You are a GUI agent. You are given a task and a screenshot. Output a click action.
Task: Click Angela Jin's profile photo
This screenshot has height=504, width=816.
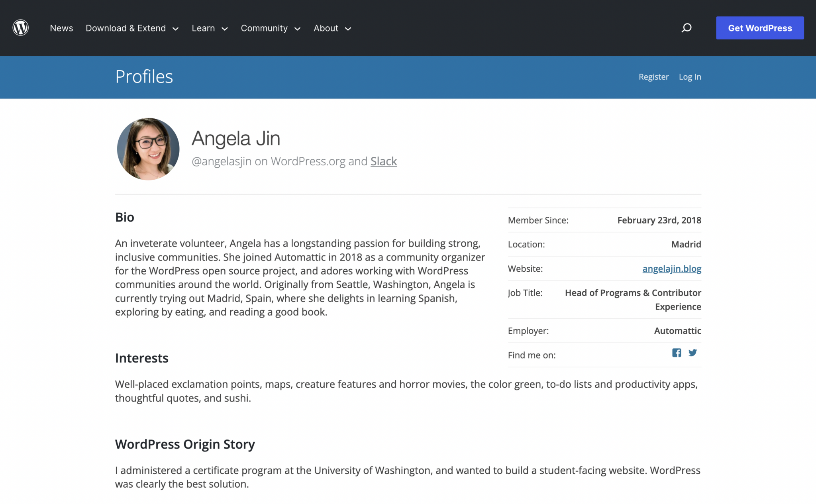pos(148,149)
